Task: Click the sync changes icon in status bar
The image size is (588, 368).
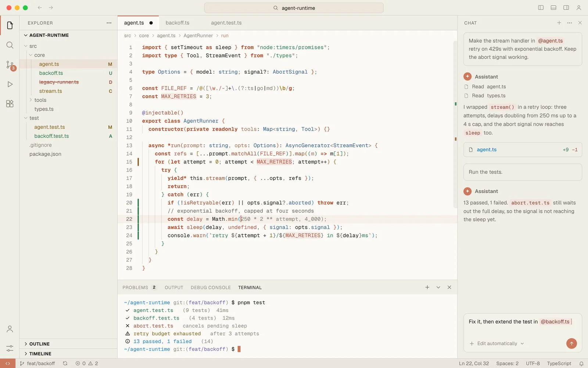Action: click(65, 364)
